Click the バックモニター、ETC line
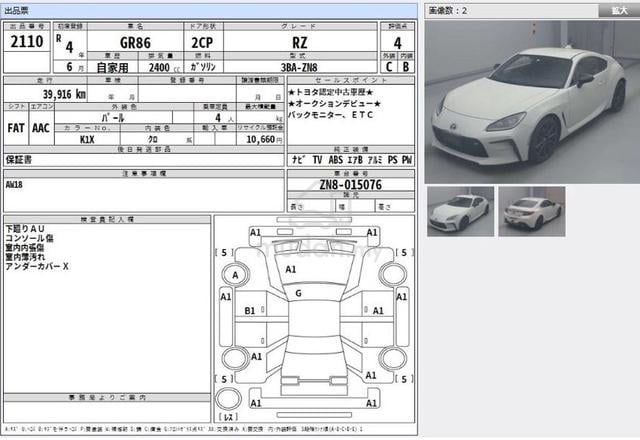This screenshot has height=440, width=640. (x=330, y=115)
